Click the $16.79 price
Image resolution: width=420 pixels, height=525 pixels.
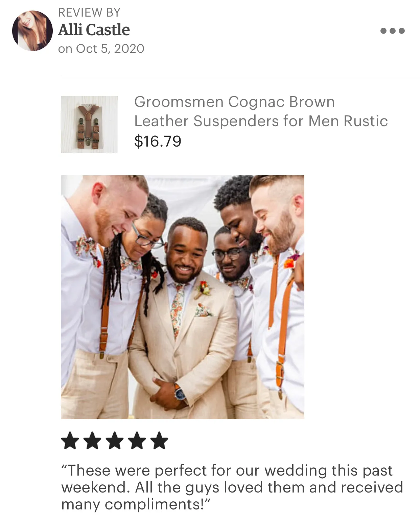[x=158, y=141]
